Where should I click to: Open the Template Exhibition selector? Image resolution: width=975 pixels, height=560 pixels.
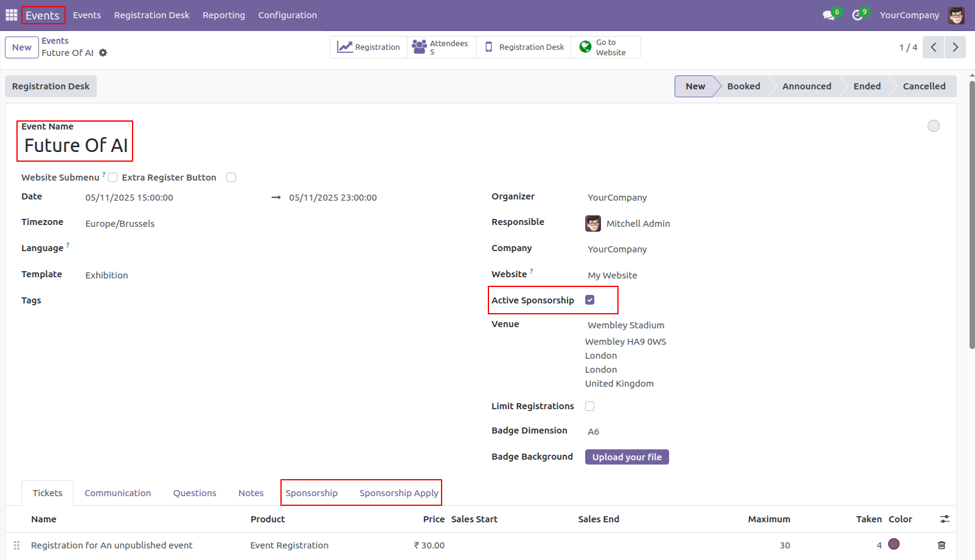coord(106,275)
